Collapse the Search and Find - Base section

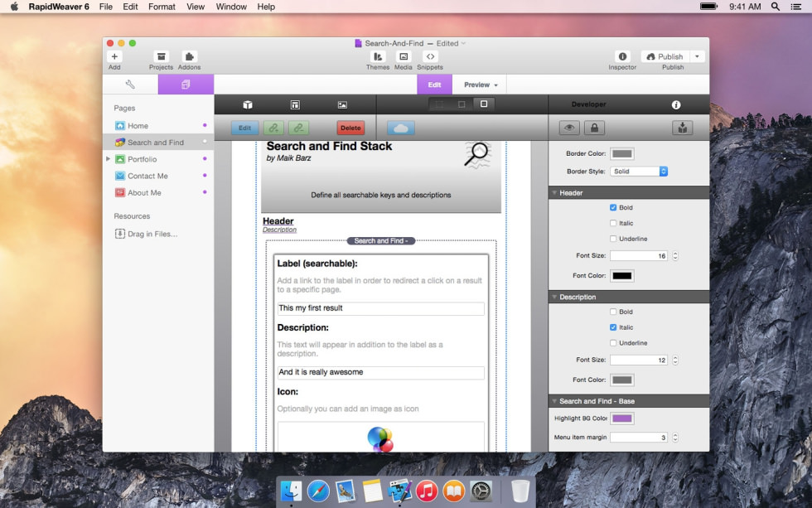click(x=554, y=401)
